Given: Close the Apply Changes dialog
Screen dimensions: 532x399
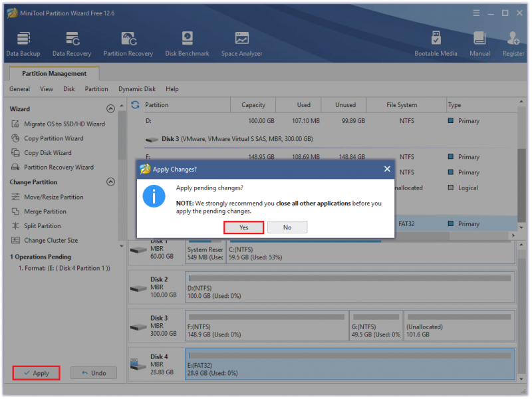Looking at the screenshot, I should pyautogui.click(x=387, y=169).
